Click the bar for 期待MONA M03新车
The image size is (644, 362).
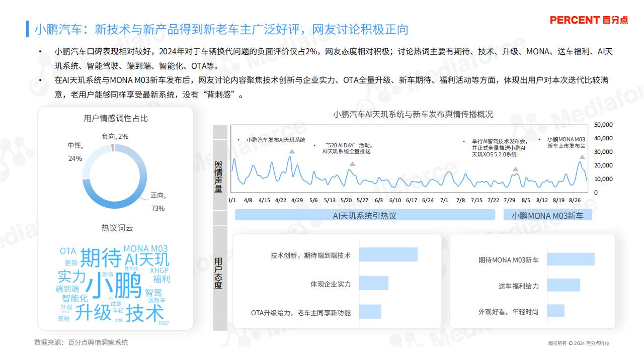point(571,259)
